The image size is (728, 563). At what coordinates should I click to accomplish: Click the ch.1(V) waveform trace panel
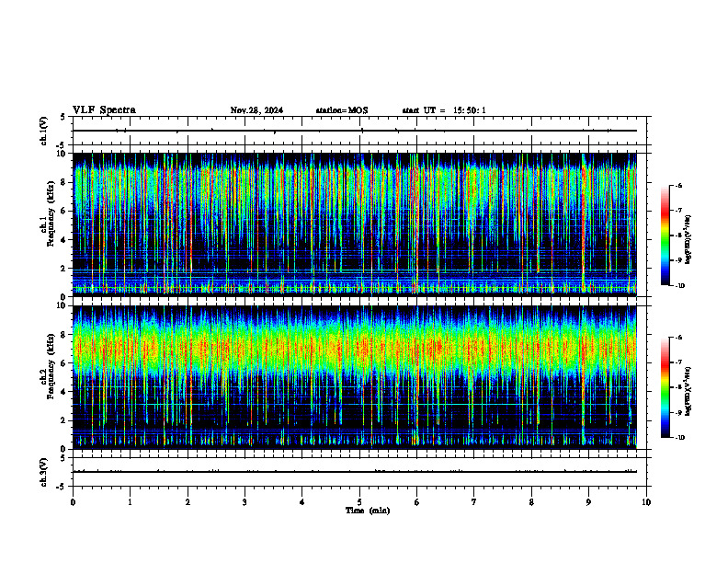tap(359, 131)
